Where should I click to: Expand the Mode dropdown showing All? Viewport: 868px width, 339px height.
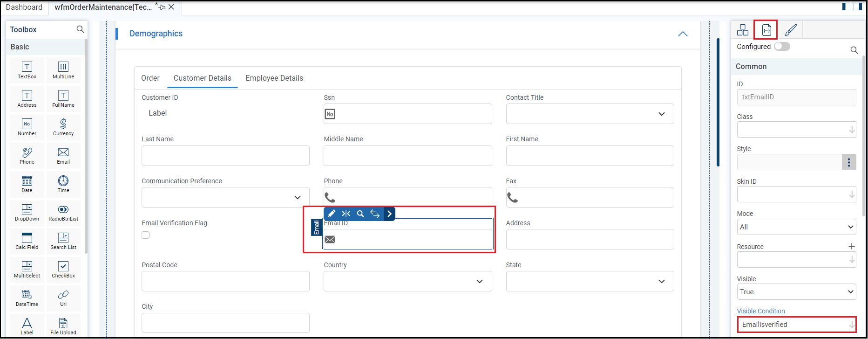(x=796, y=227)
